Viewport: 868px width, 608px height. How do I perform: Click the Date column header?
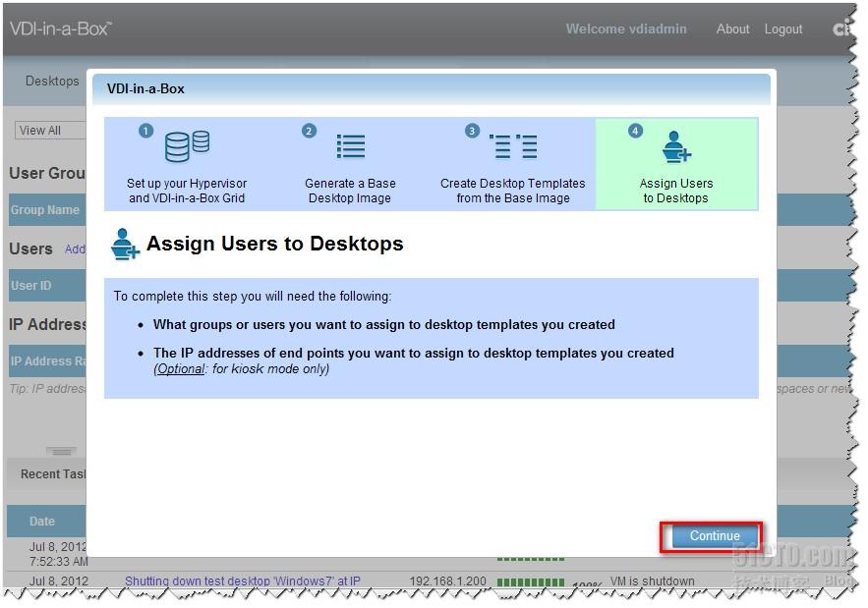[x=42, y=522]
